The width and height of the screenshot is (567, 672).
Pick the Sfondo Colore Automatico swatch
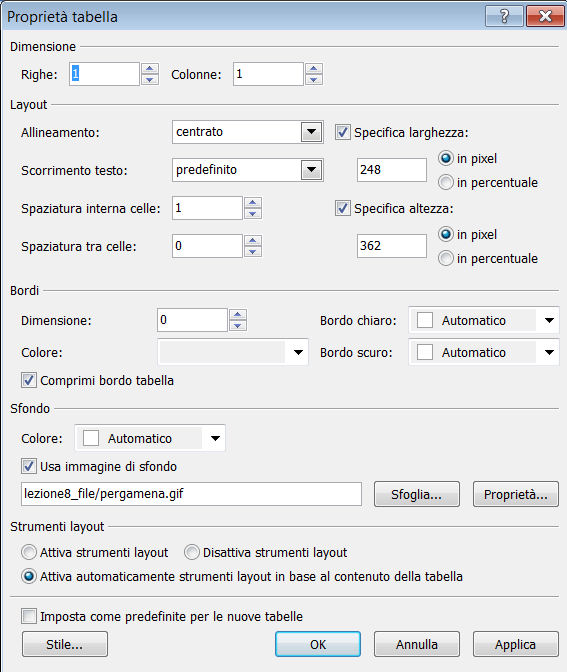coord(90,438)
